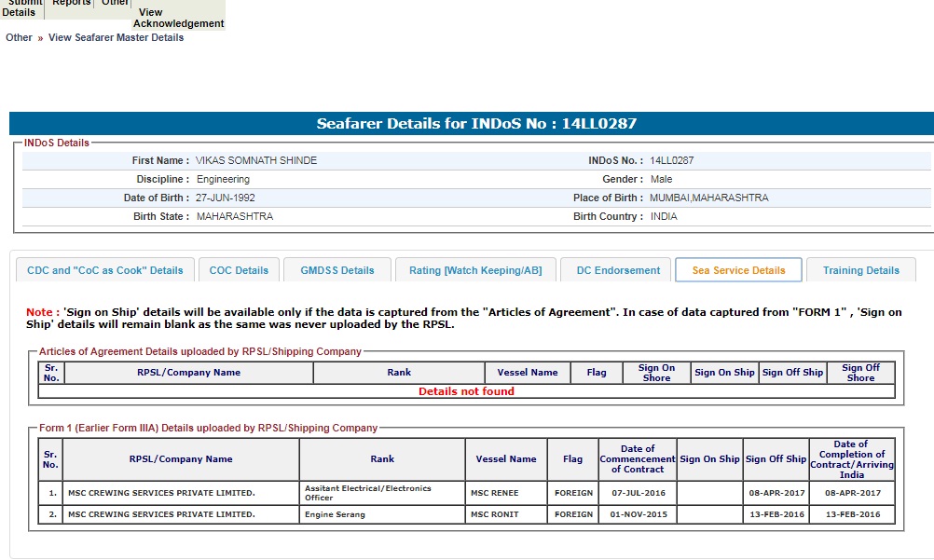Click View Seafarer Master Details breadcrumb
Viewport: 934px width, 560px height.
(116, 38)
